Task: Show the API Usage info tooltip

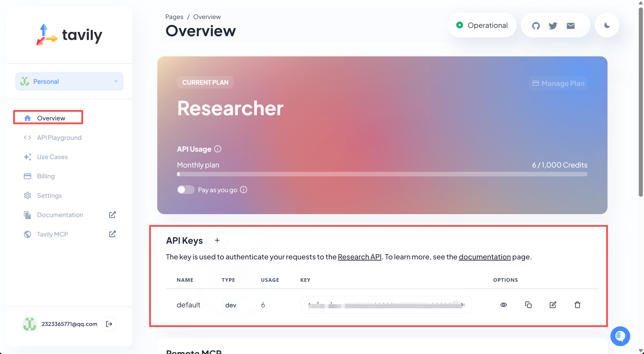Action: 218,149
